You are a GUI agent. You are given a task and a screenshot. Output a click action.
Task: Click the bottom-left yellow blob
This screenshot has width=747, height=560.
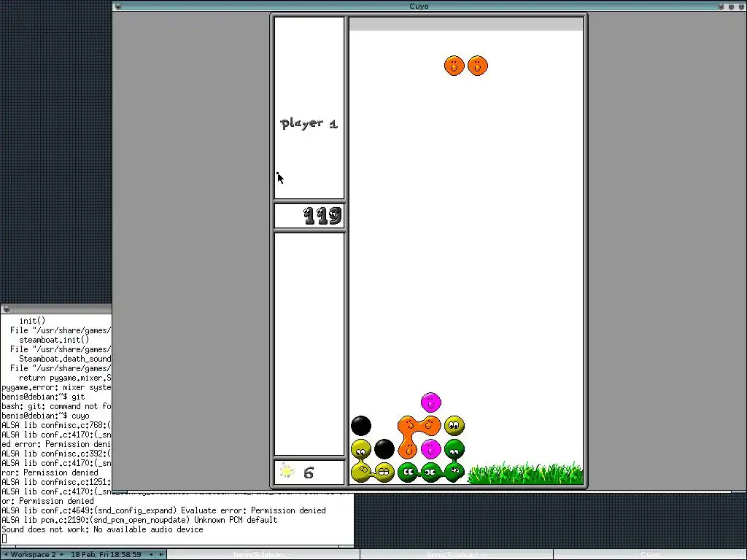coord(361,472)
